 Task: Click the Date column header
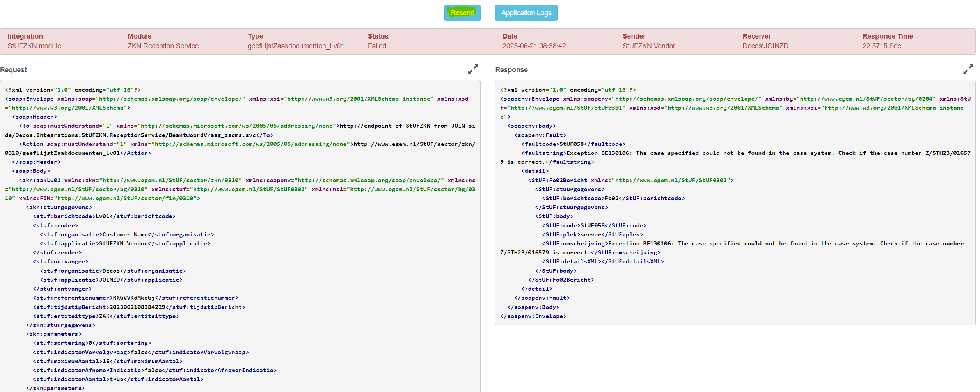click(510, 36)
